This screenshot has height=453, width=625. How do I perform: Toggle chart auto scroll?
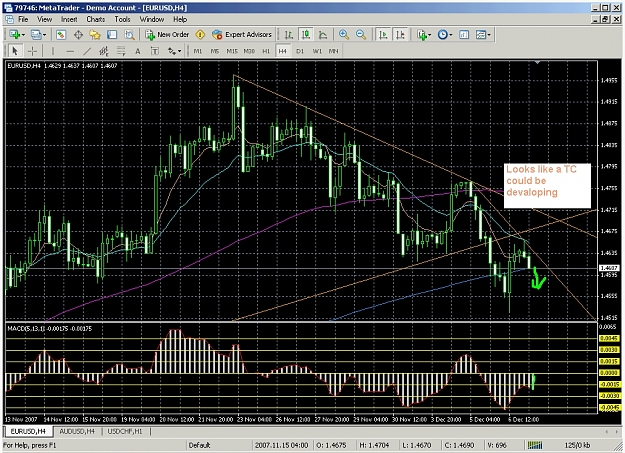click(383, 35)
